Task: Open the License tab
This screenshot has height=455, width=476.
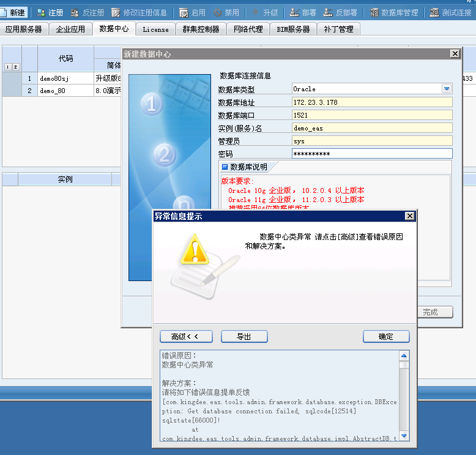Action: pyautogui.click(x=156, y=29)
